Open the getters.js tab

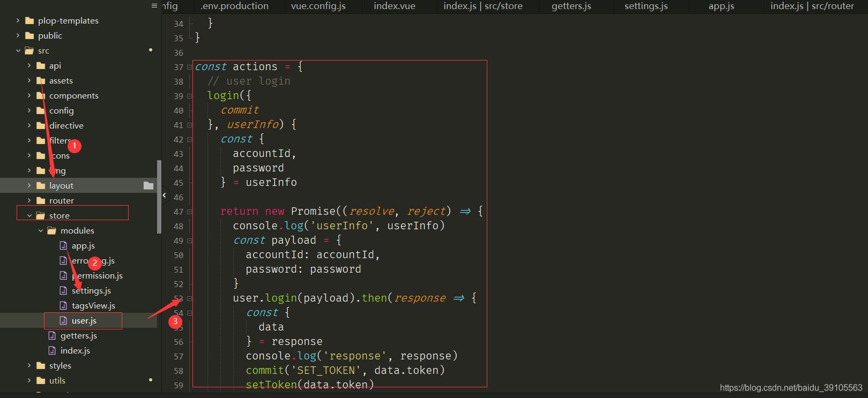click(x=572, y=6)
